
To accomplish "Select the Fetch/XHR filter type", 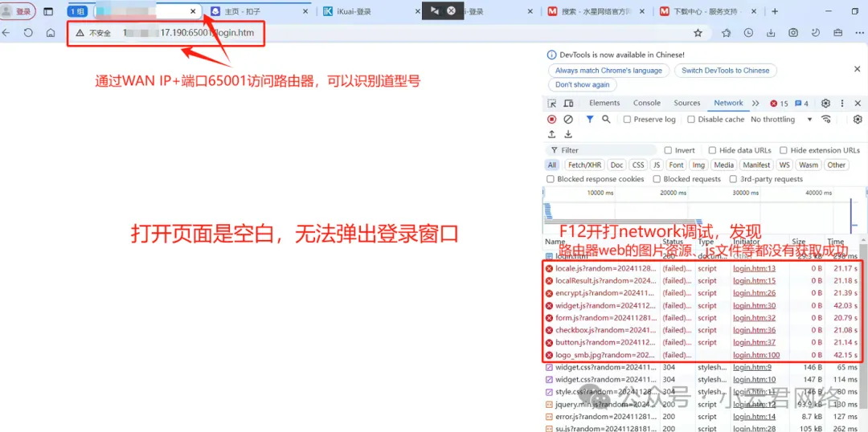I will (583, 165).
